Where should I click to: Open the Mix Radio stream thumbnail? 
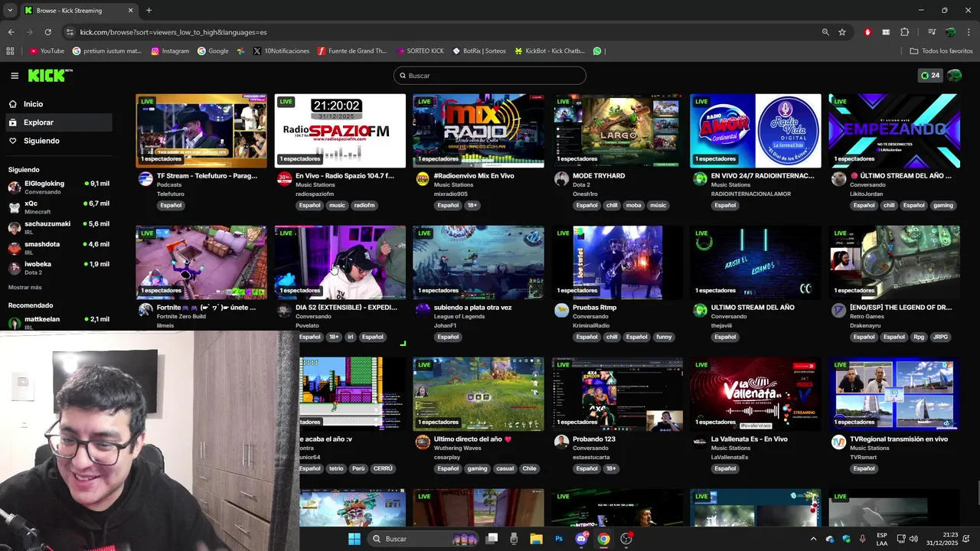pyautogui.click(x=479, y=131)
